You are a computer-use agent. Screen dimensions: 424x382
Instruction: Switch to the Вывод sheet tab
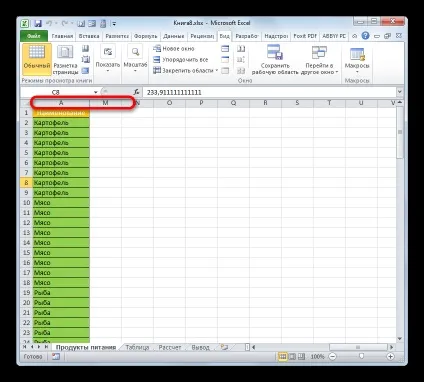click(x=200, y=347)
